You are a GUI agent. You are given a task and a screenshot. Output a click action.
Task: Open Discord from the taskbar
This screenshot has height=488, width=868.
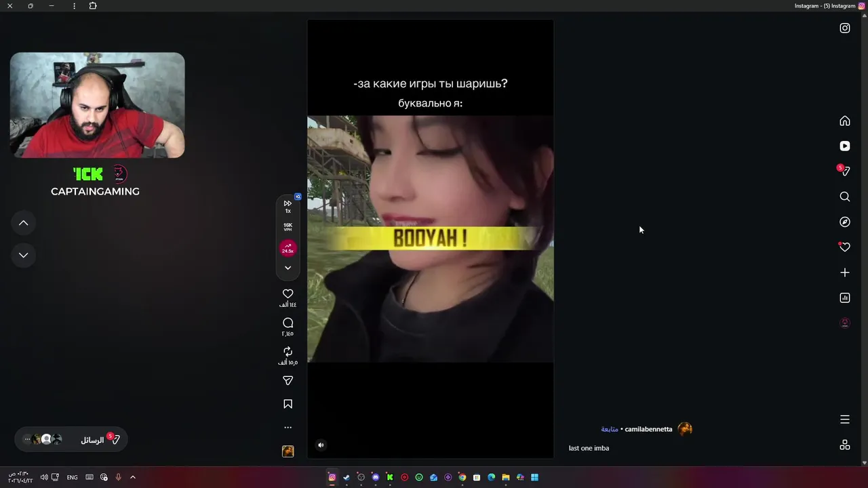[x=375, y=477]
